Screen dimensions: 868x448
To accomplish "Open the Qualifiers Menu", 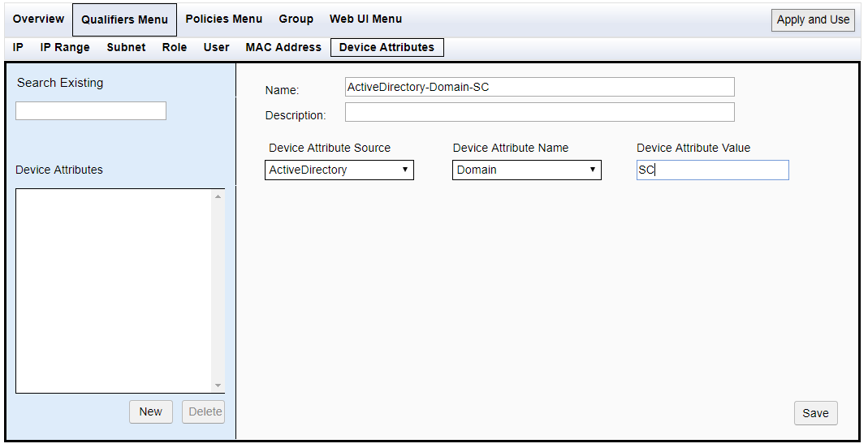I will [x=124, y=19].
